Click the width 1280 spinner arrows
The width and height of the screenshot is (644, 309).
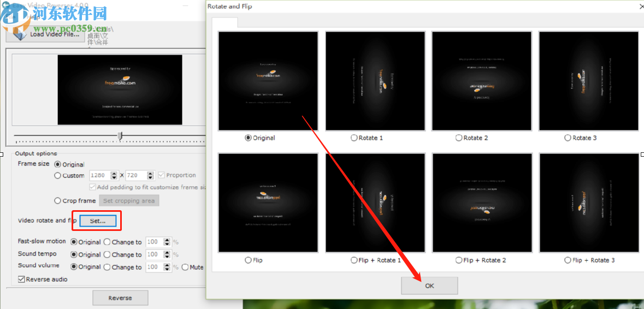[x=115, y=176]
